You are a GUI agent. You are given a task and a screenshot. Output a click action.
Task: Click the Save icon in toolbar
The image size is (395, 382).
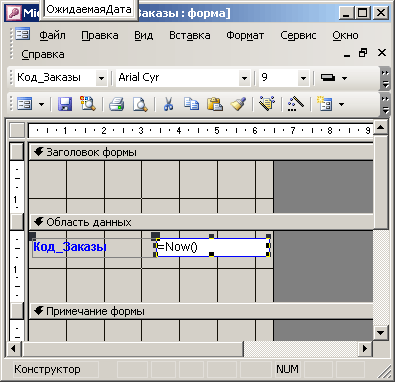tap(65, 104)
